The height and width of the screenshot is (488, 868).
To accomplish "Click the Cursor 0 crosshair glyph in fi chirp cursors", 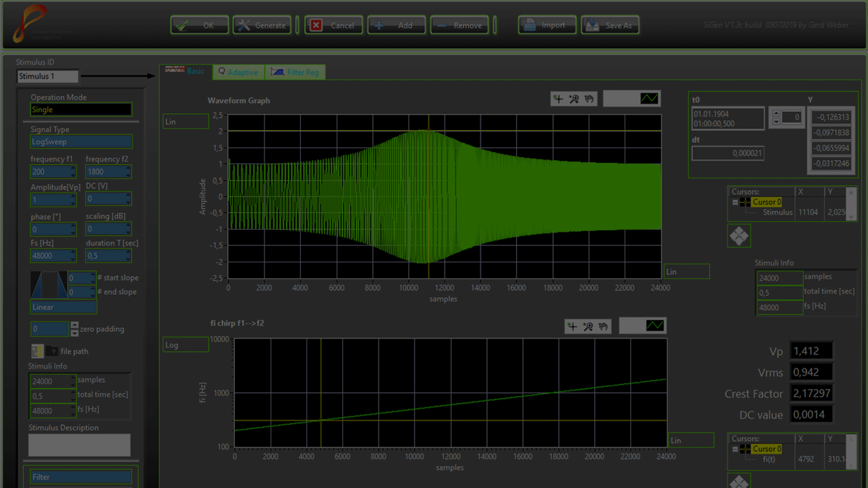I will [745, 449].
